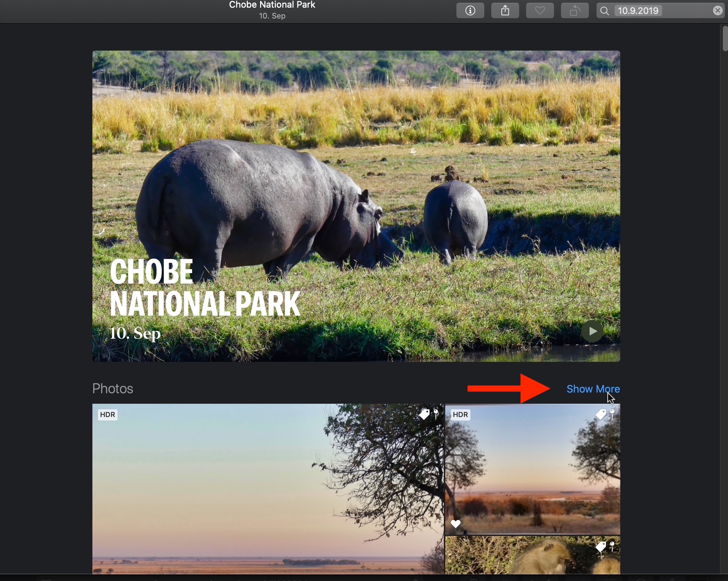
Task: Click location pin on small HDR photo
Action: (612, 414)
